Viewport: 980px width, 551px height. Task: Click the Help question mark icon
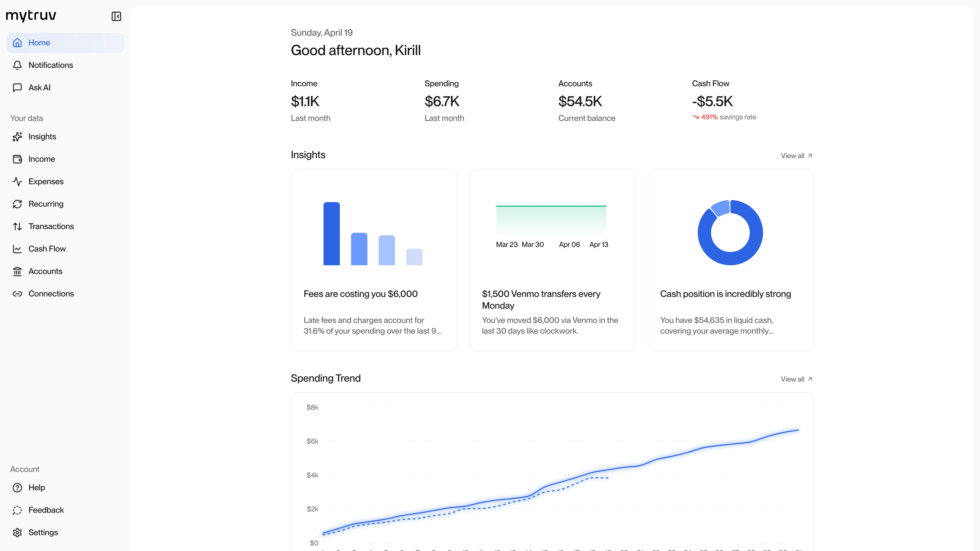[x=17, y=487]
